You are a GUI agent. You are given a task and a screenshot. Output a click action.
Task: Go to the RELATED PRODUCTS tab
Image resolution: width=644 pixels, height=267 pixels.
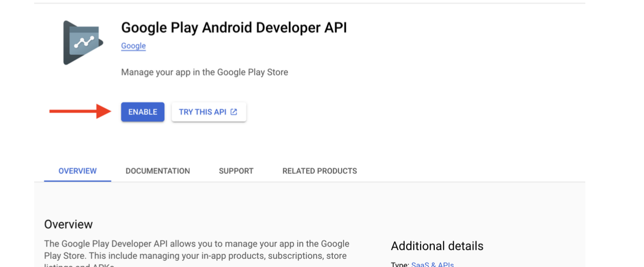(319, 171)
